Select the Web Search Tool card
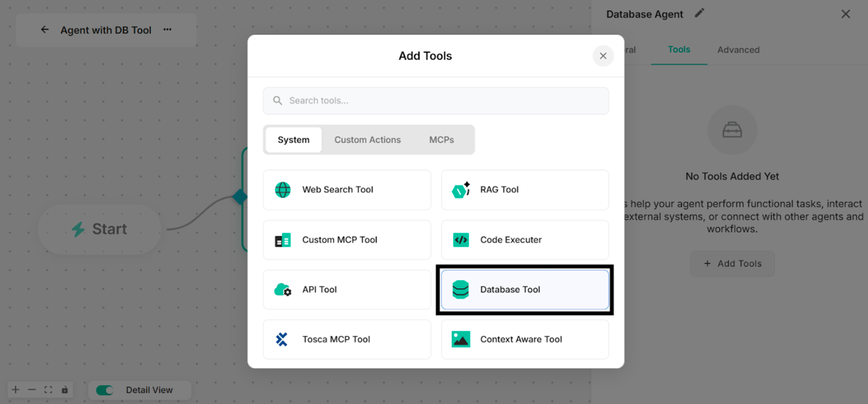 point(347,190)
